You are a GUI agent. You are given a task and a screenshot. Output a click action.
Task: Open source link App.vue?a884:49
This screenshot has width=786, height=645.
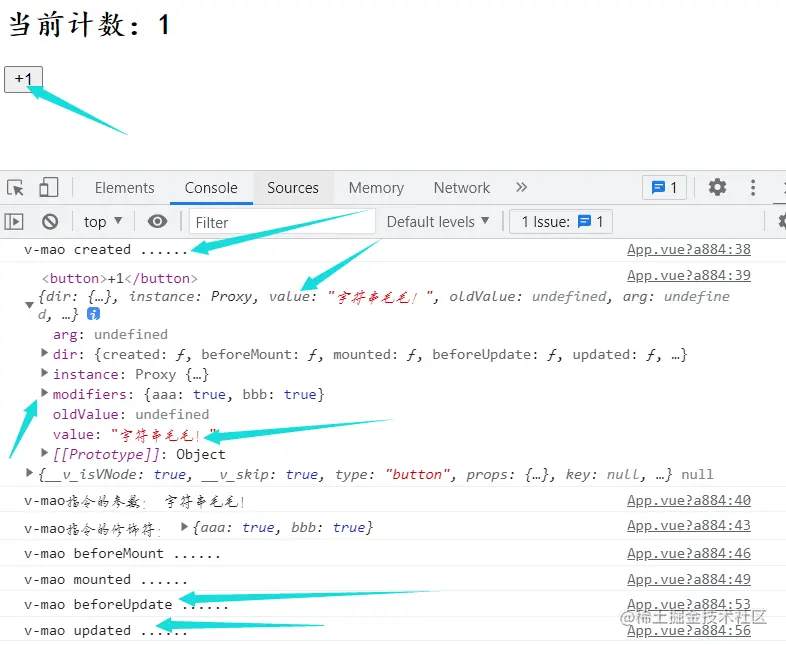click(689, 579)
